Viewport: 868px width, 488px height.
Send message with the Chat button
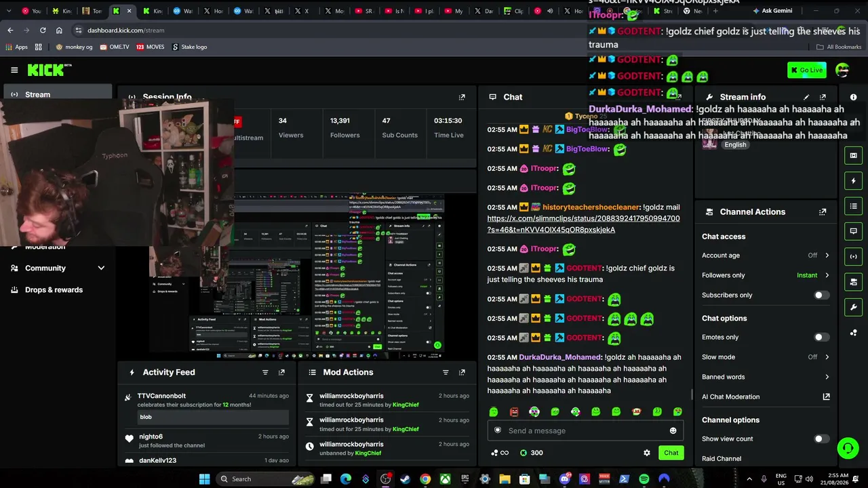(x=671, y=453)
